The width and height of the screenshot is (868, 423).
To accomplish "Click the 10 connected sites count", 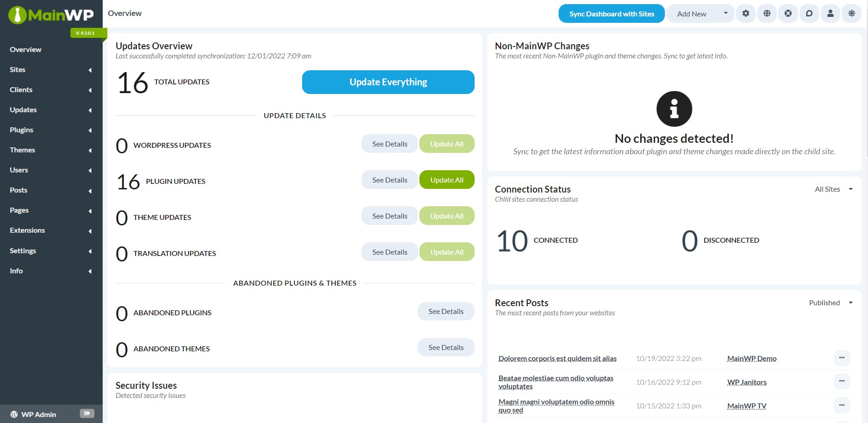I will point(512,241).
